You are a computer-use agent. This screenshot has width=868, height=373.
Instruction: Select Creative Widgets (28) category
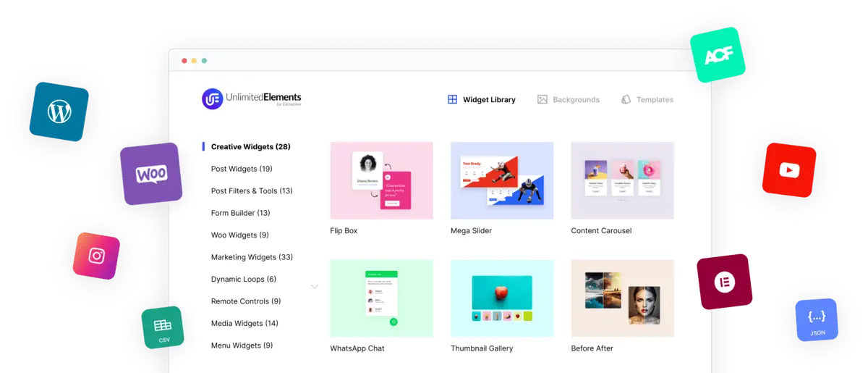250,147
